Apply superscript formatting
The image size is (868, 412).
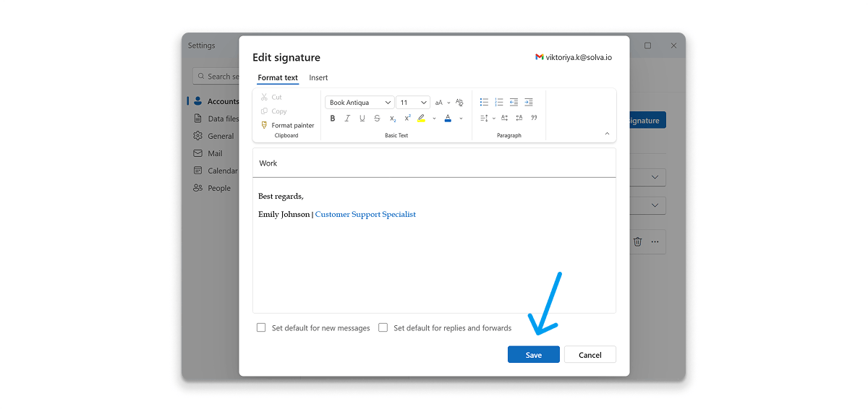point(407,118)
